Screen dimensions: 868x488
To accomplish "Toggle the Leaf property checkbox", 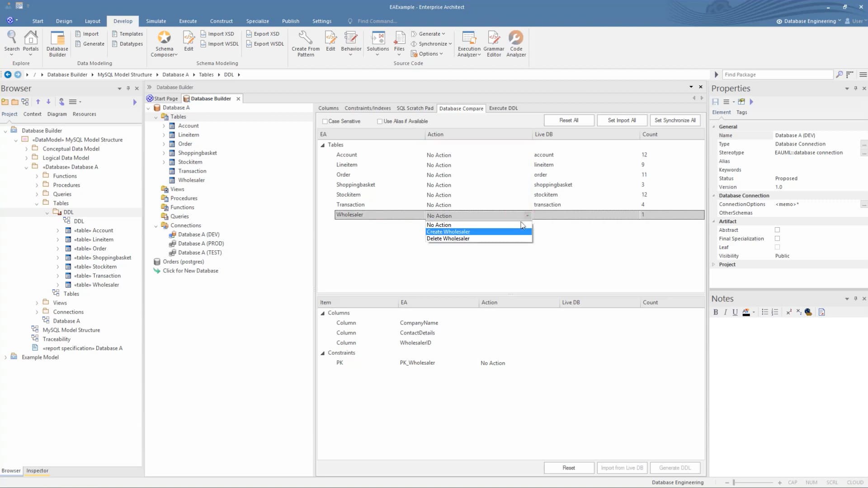I will tap(777, 247).
